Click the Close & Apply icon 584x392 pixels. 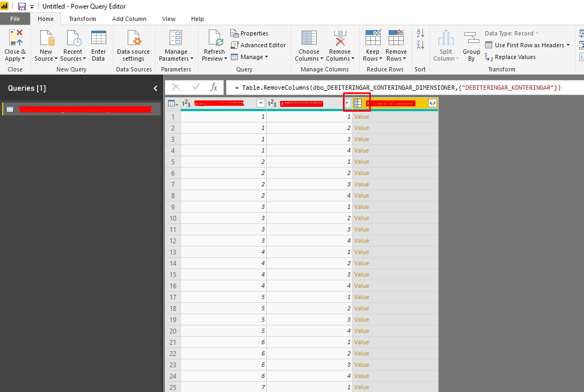(16, 38)
